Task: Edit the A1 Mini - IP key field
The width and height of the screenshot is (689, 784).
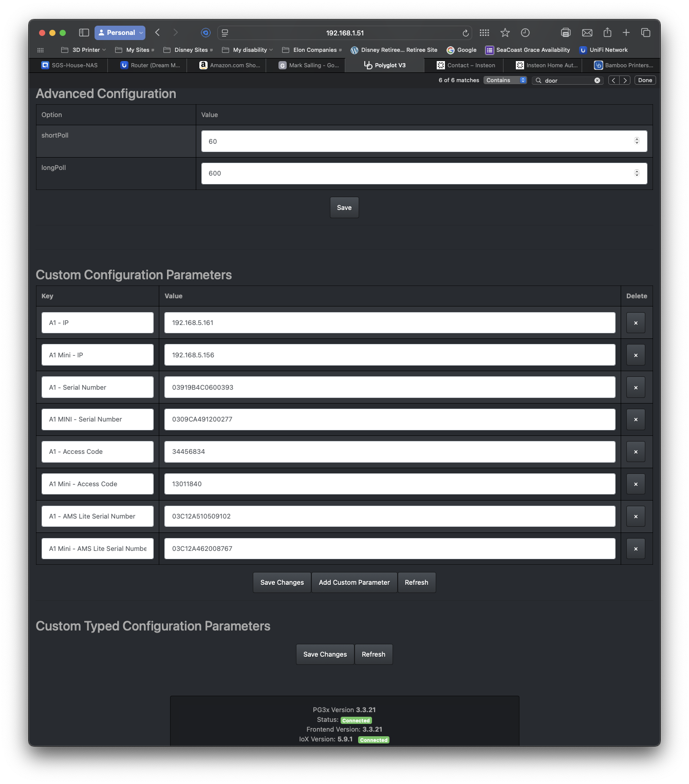Action: [98, 355]
